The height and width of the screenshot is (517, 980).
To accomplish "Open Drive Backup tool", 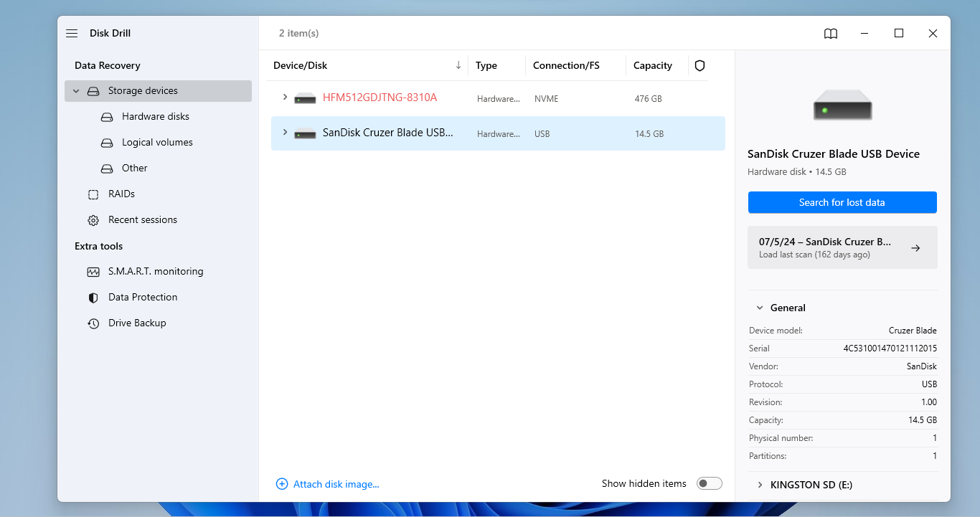I will 137,323.
